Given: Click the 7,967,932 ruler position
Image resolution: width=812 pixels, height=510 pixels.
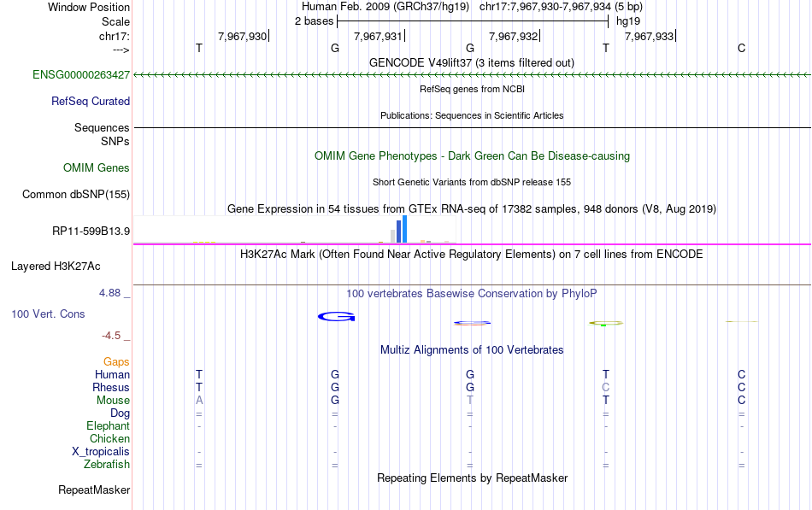Looking at the screenshot, I should (514, 37).
